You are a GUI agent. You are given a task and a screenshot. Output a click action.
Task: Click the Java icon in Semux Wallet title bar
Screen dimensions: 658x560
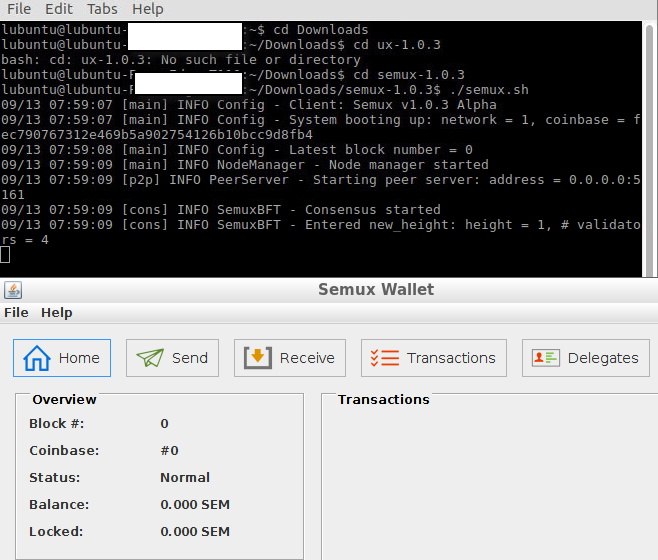[x=13, y=290]
